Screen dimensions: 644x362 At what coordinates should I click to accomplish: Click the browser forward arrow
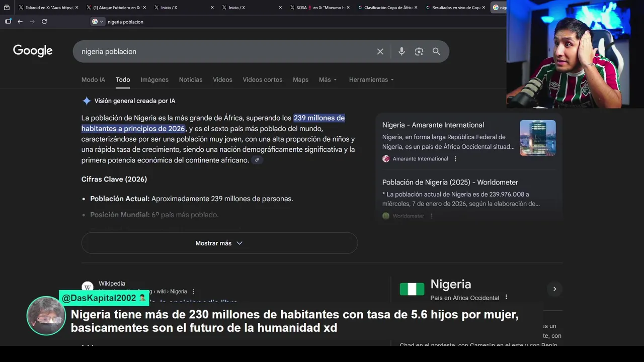(x=32, y=22)
